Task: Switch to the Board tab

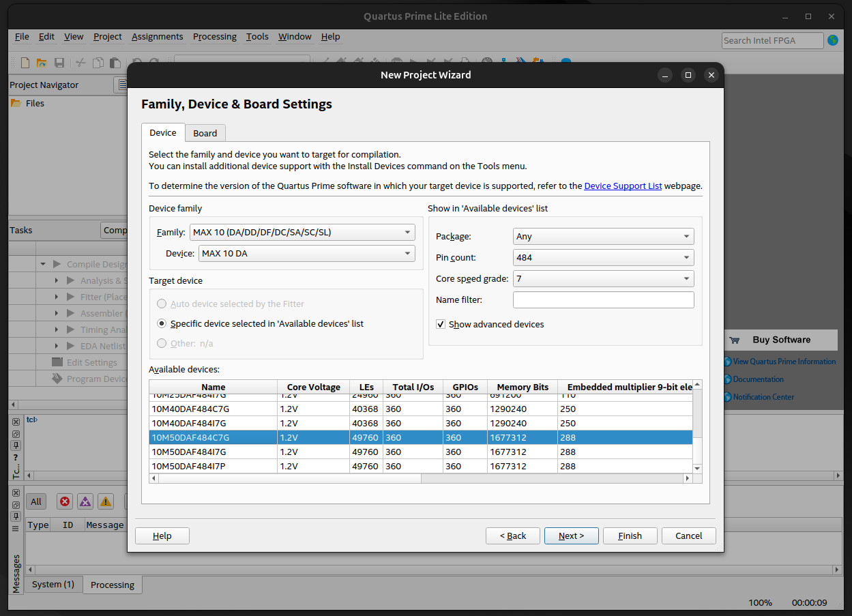Action: (x=205, y=133)
